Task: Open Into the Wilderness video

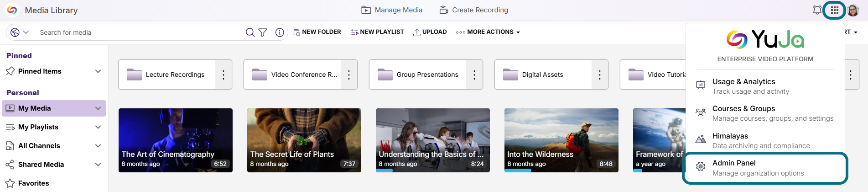Action: tap(561, 140)
